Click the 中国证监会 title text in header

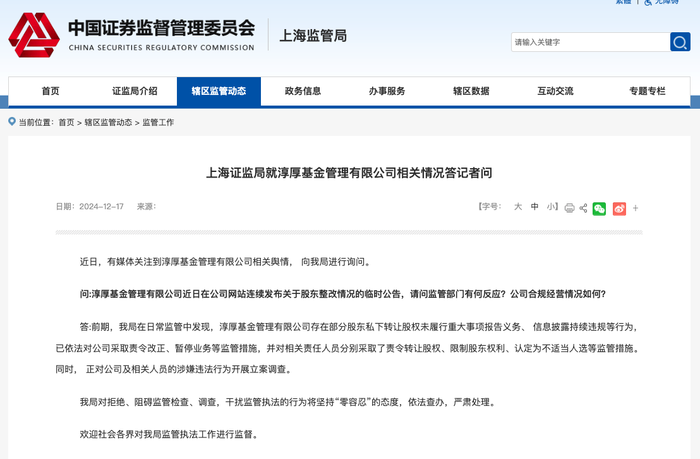point(162,28)
